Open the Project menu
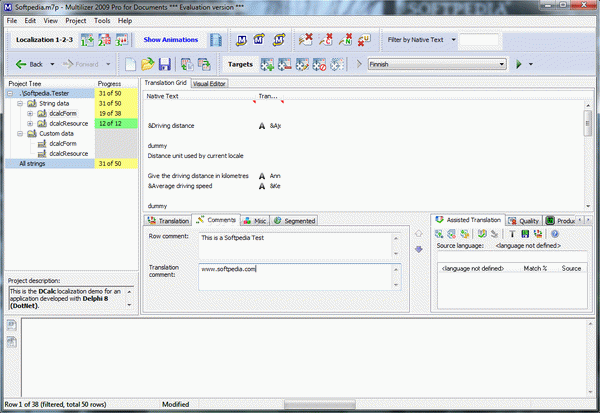Screen dimensions: 600x413 pyautogui.click(x=76, y=21)
